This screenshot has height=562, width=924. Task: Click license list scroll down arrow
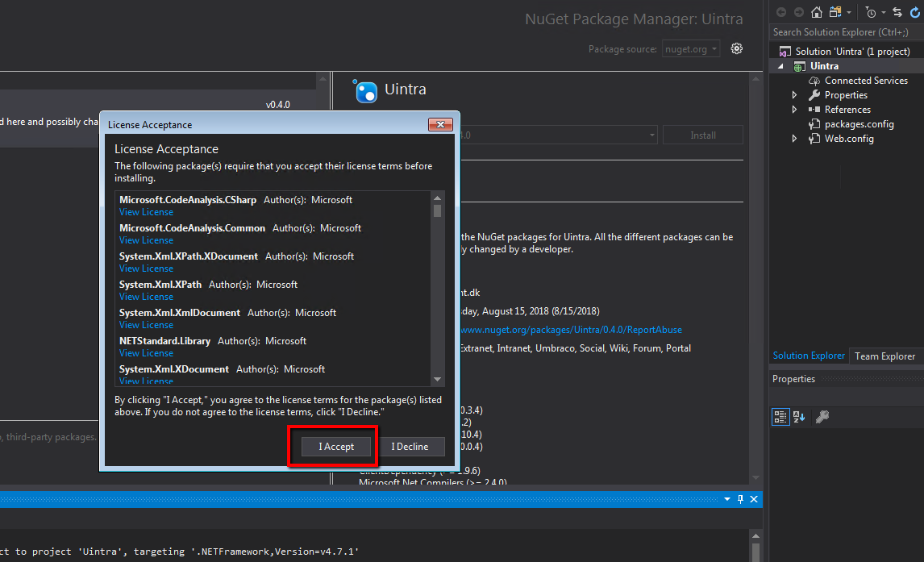pyautogui.click(x=437, y=380)
